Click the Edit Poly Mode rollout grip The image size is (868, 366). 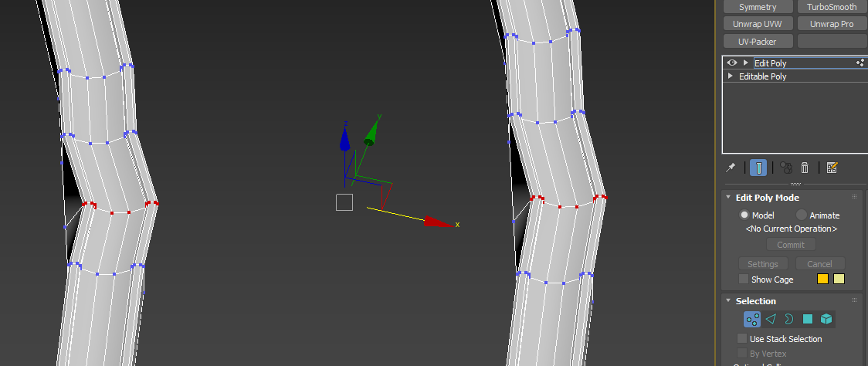[x=854, y=197]
